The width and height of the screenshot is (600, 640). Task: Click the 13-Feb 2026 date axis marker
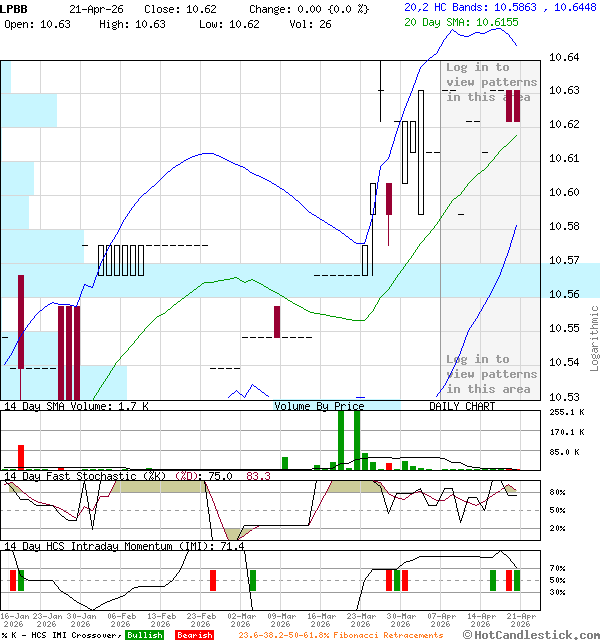(163, 620)
